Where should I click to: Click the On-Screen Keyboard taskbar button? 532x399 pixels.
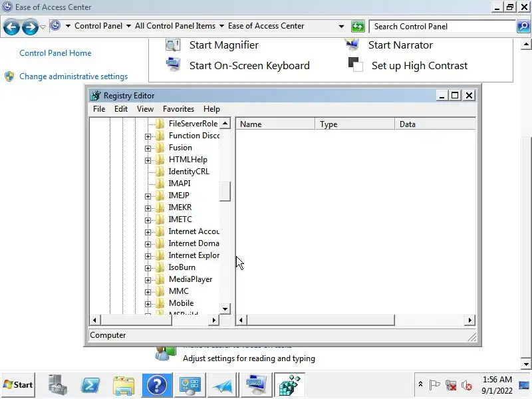256,385
